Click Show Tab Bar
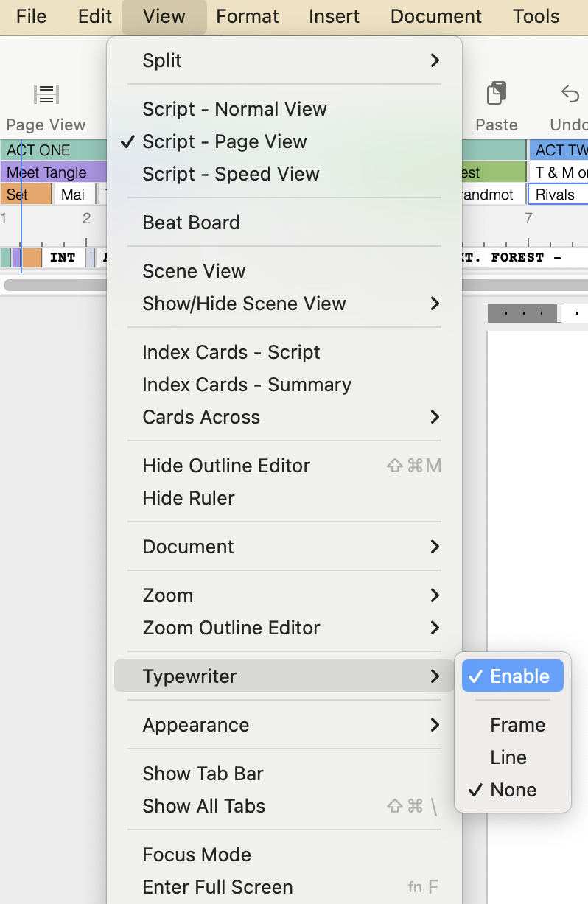Image resolution: width=588 pixels, height=904 pixels. pos(284,774)
